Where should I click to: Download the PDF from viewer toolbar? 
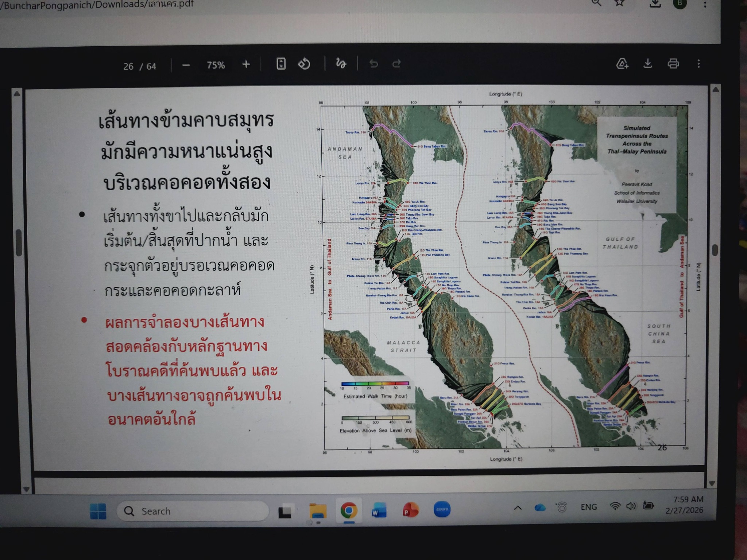click(648, 63)
